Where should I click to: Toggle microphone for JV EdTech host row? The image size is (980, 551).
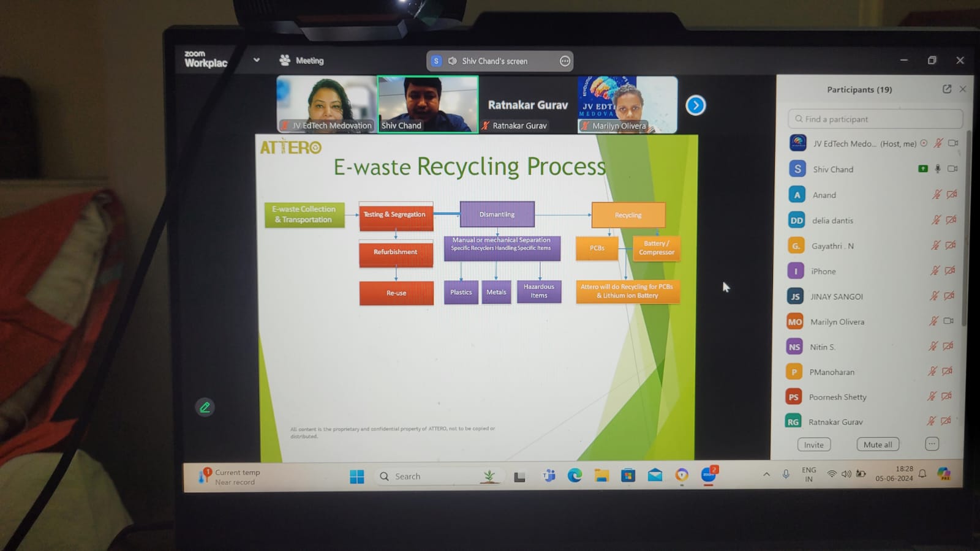938,143
